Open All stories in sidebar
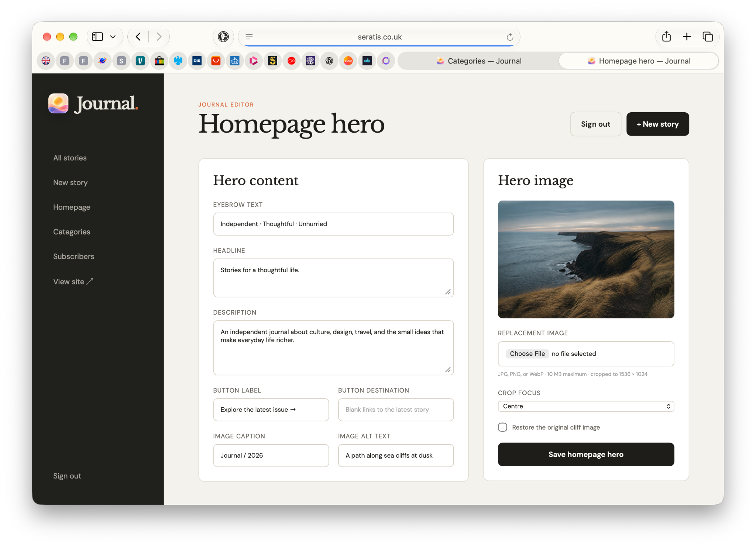Viewport: 756px width, 547px height. (x=70, y=158)
